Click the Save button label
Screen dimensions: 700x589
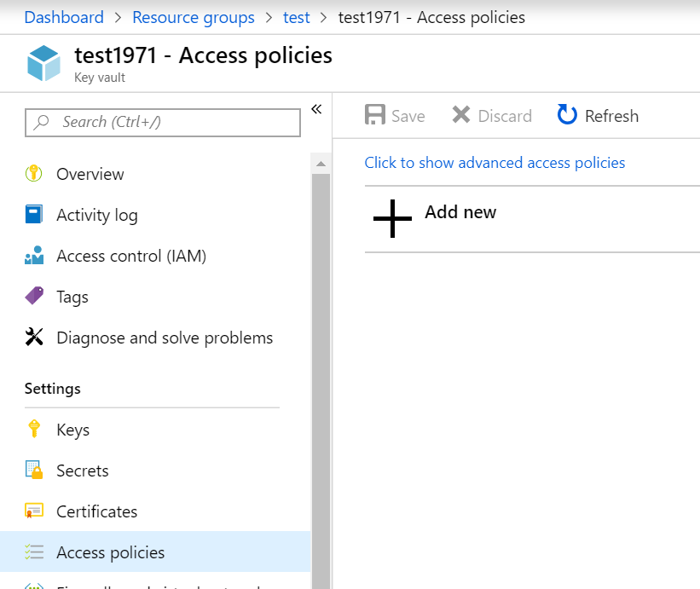click(x=408, y=116)
